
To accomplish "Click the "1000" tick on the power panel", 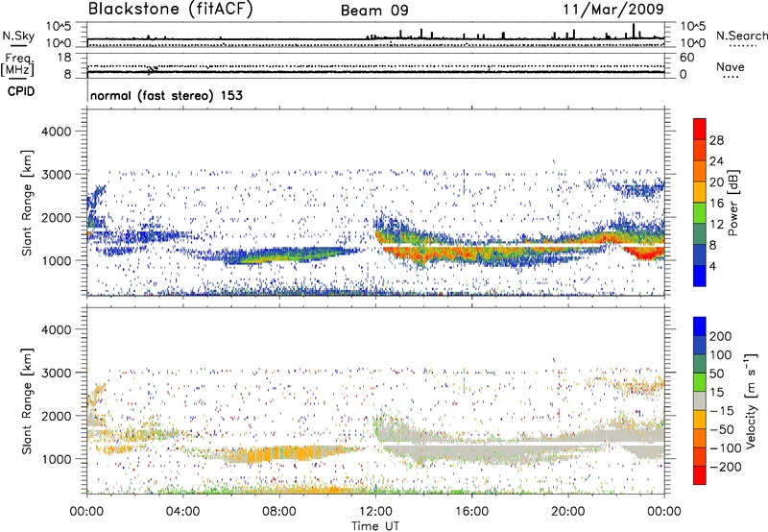I will click(56, 260).
